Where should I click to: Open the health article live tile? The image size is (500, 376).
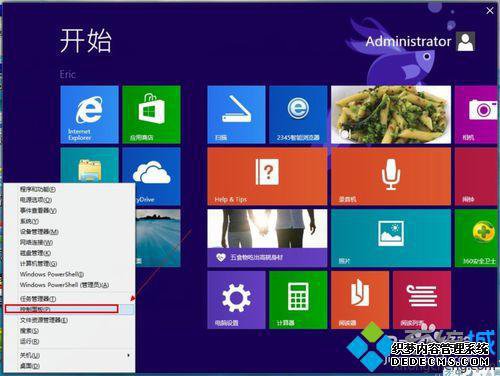tap(267, 238)
